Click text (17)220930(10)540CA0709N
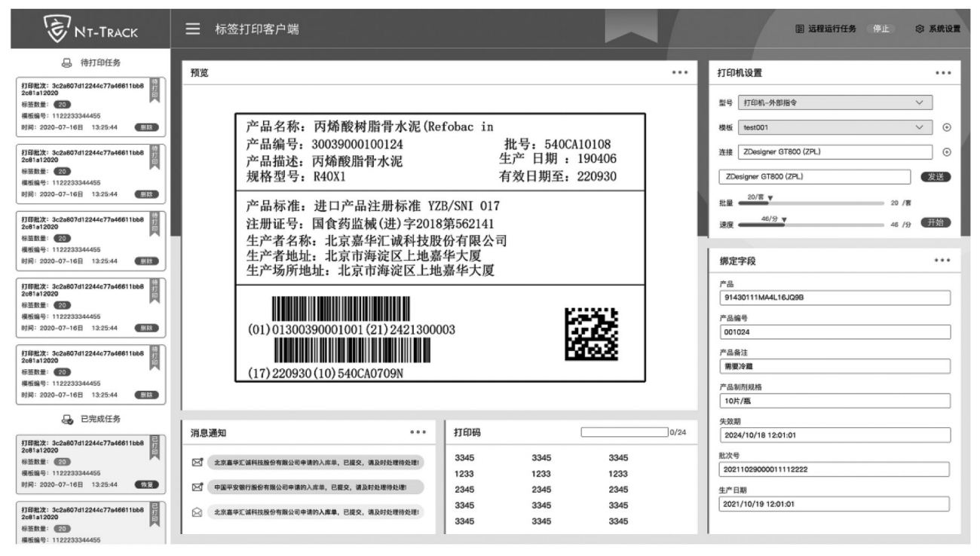Viewport: 980px width, 556px height. (326, 372)
